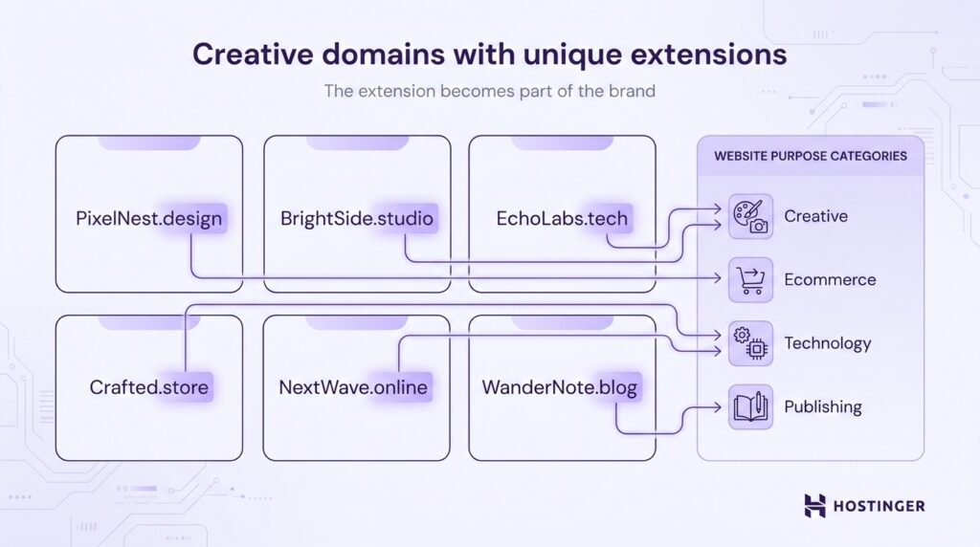980x547 pixels.
Task: Click the subtitle about extension and brand
Action: (x=489, y=91)
